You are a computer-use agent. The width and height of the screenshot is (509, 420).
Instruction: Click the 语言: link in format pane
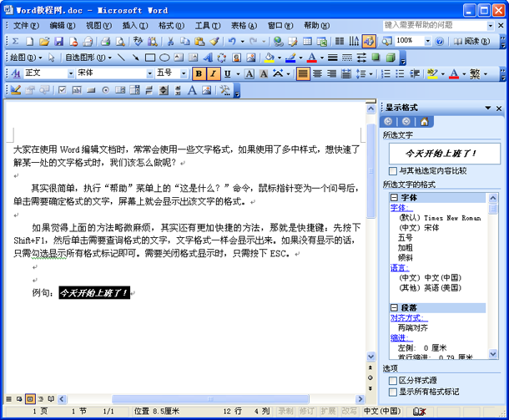pyautogui.click(x=400, y=268)
